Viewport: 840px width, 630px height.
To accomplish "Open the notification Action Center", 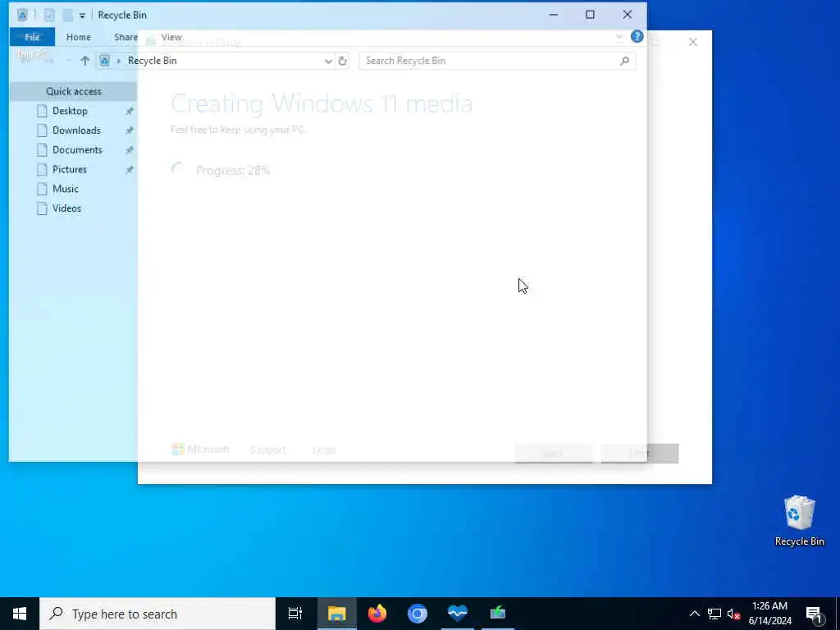I will 814,614.
